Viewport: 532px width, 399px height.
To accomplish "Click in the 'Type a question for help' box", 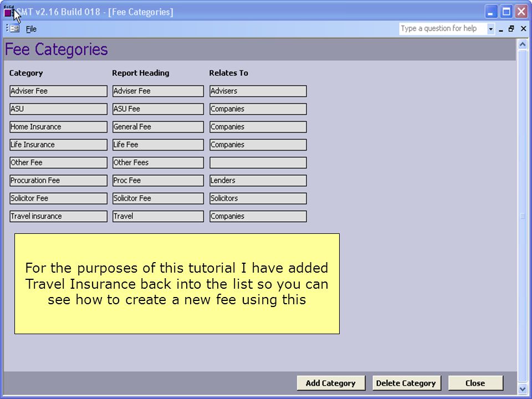I will click(x=443, y=28).
